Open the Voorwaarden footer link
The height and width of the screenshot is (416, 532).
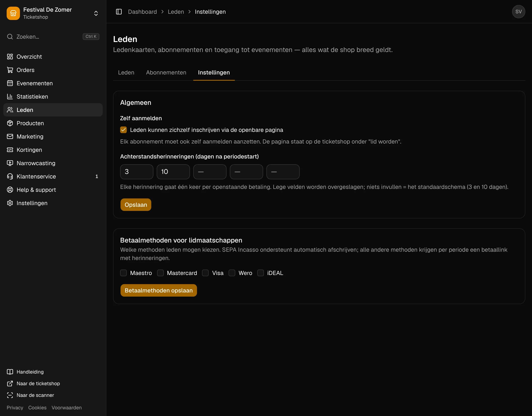[66, 407]
